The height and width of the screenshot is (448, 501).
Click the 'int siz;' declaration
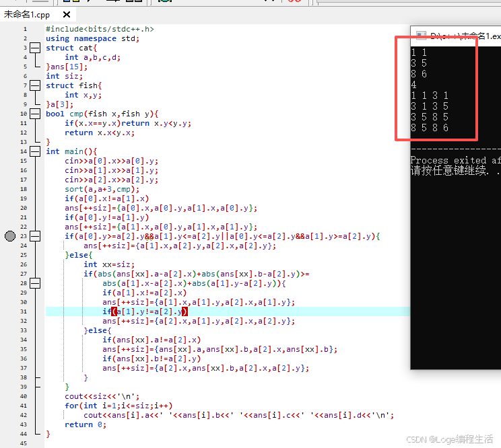[64, 76]
